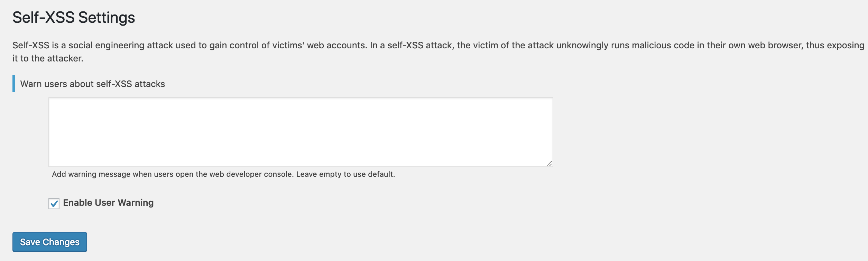This screenshot has width=868, height=261.
Task: Focus the self-XSS warning message text area
Action: click(x=301, y=132)
